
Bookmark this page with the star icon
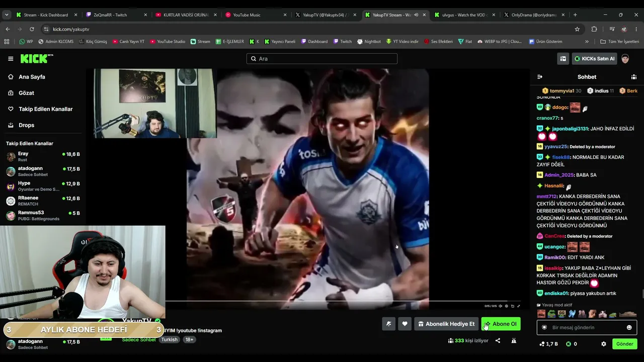[x=577, y=29]
